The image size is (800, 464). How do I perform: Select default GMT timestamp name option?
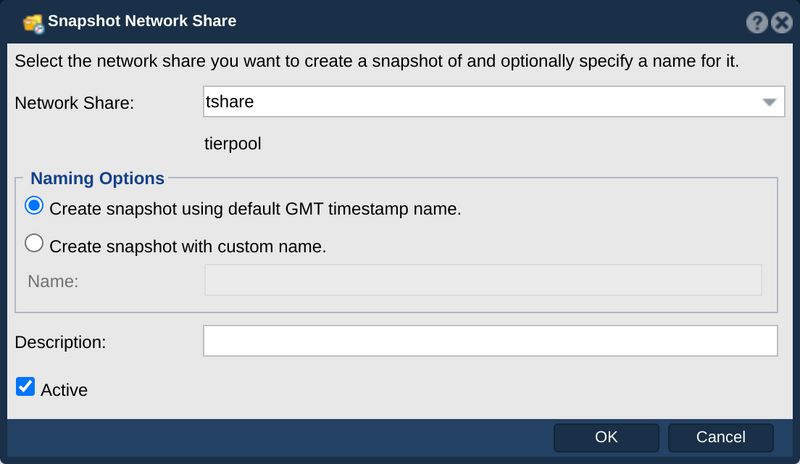pyautogui.click(x=34, y=206)
